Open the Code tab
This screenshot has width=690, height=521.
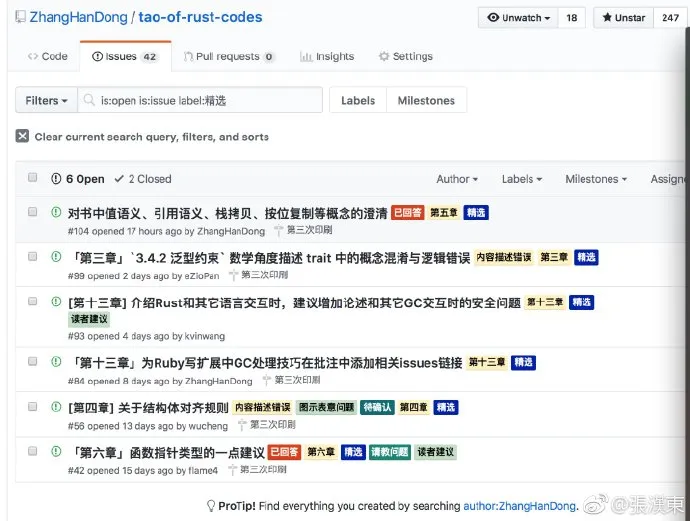click(48, 56)
